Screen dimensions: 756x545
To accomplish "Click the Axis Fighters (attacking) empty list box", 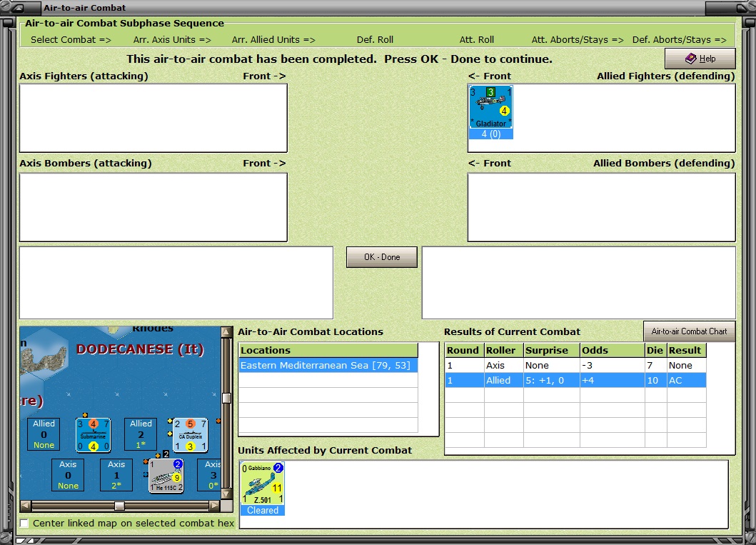I will (x=153, y=118).
